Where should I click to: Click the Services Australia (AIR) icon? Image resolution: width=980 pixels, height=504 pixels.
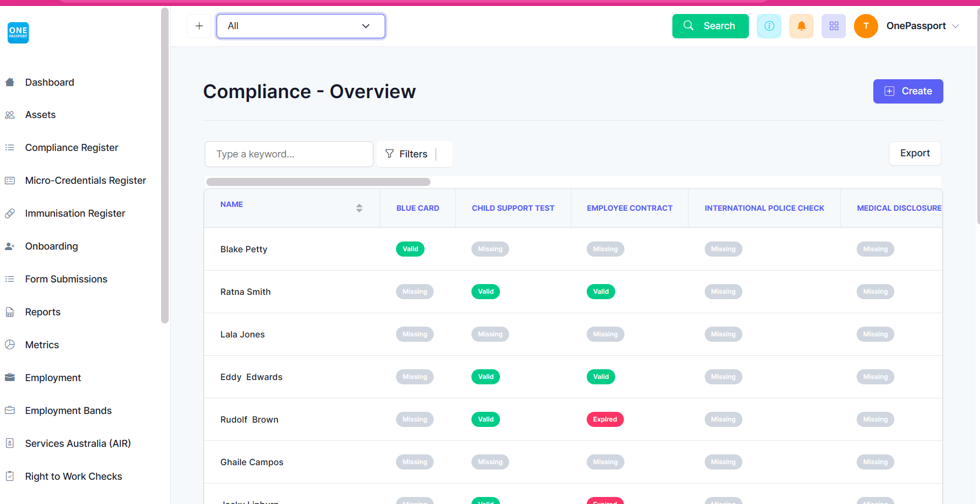(10, 444)
